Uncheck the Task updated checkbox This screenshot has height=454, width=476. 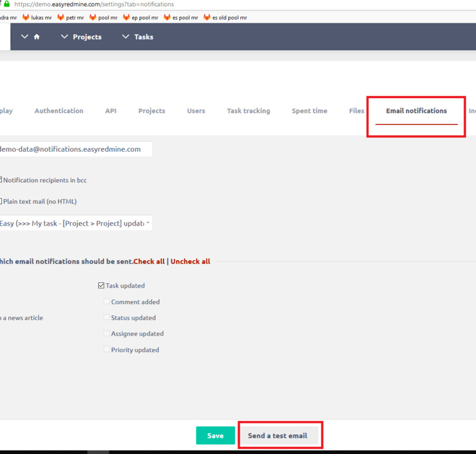(x=101, y=285)
